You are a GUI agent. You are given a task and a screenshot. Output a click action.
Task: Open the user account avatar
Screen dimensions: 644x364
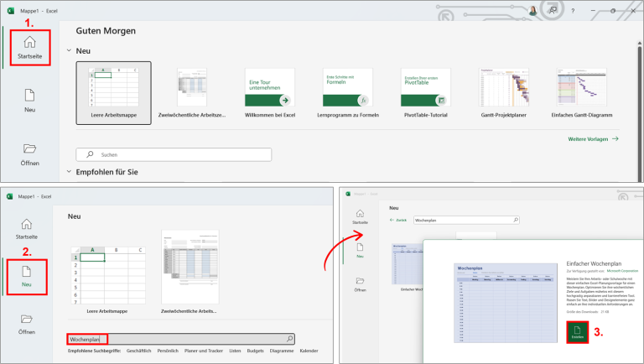pos(533,11)
